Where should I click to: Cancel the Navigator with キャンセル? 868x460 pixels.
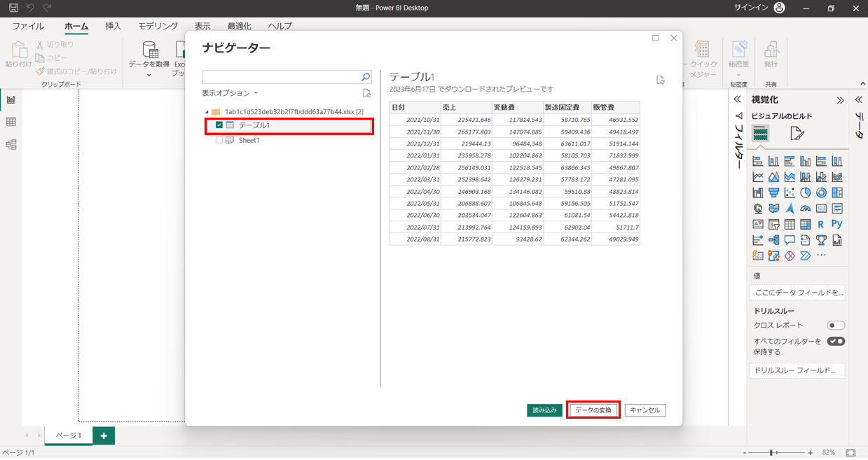pos(645,410)
